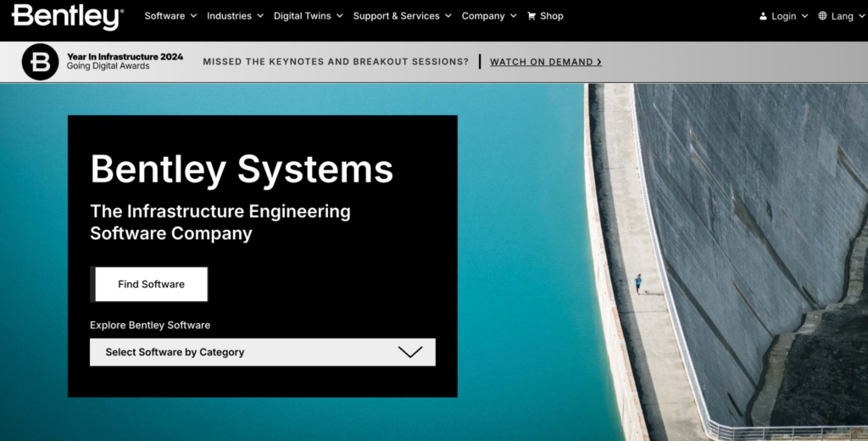
Task: Open Year In Infrastructure 2024 title
Action: click(125, 57)
